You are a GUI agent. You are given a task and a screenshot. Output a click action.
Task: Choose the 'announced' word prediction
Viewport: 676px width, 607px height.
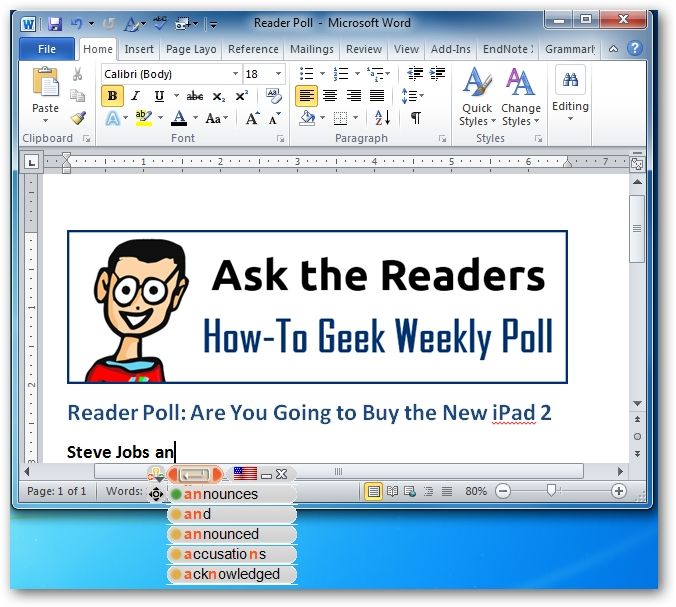232,534
